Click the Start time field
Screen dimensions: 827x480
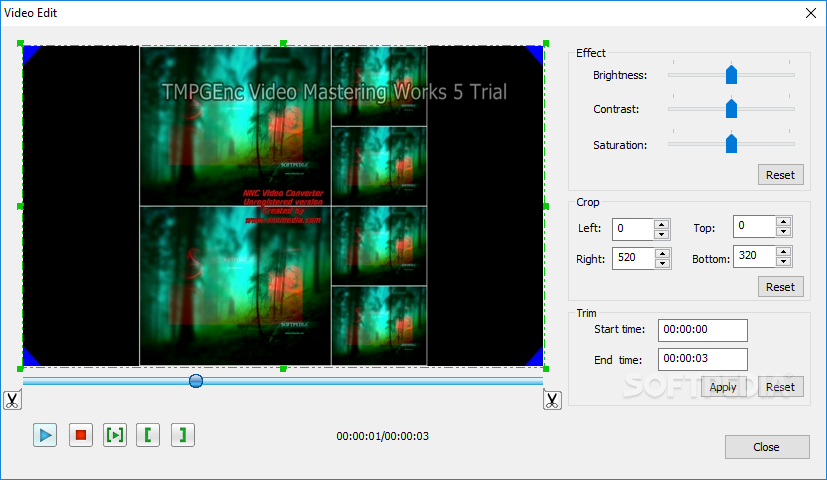703,330
